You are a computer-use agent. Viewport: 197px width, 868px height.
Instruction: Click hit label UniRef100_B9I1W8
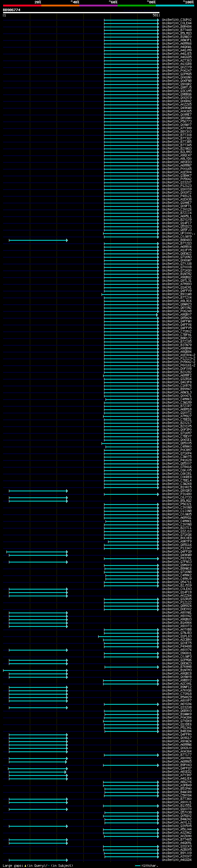pos(176,294)
